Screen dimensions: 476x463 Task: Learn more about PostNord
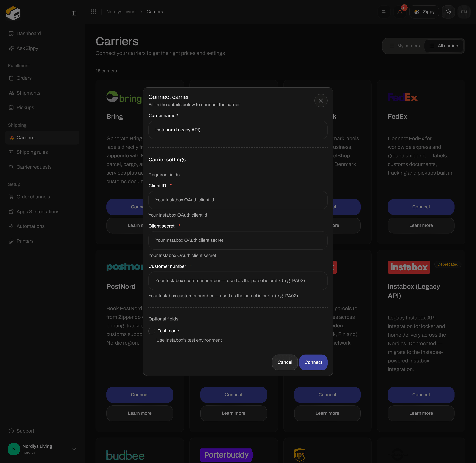tap(139, 413)
